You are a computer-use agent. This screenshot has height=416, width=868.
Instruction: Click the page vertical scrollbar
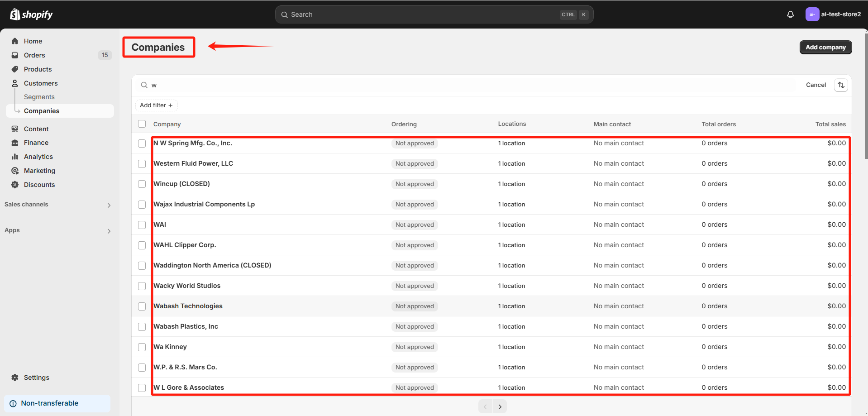point(866,95)
